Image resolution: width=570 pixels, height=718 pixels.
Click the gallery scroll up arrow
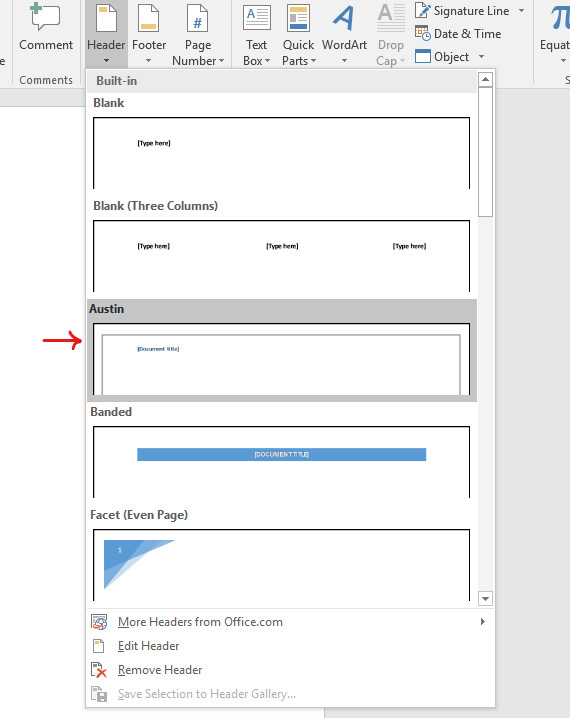tap(485, 80)
